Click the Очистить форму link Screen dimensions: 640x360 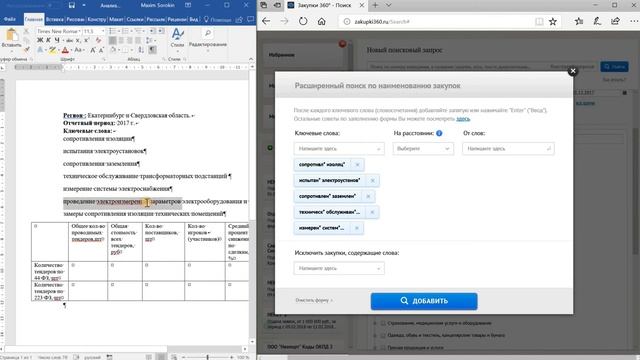click(x=313, y=300)
